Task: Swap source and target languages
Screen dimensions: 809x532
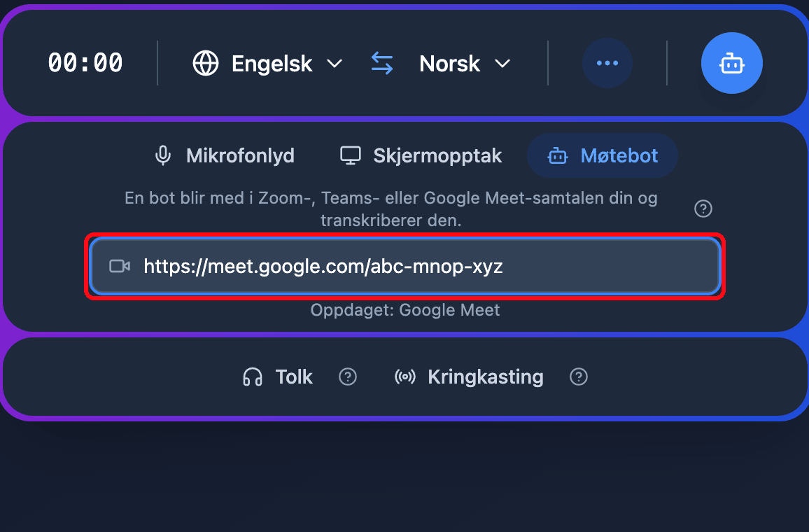Action: click(x=382, y=64)
